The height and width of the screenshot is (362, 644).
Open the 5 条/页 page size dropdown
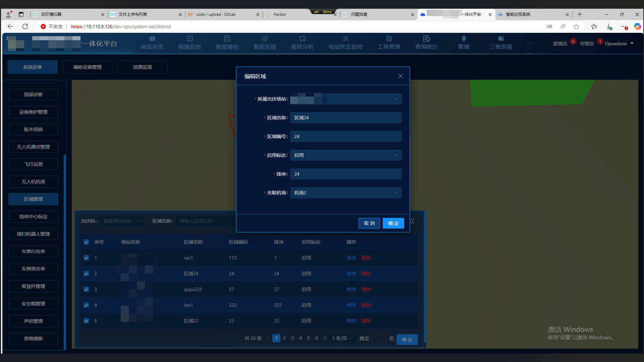(342, 338)
